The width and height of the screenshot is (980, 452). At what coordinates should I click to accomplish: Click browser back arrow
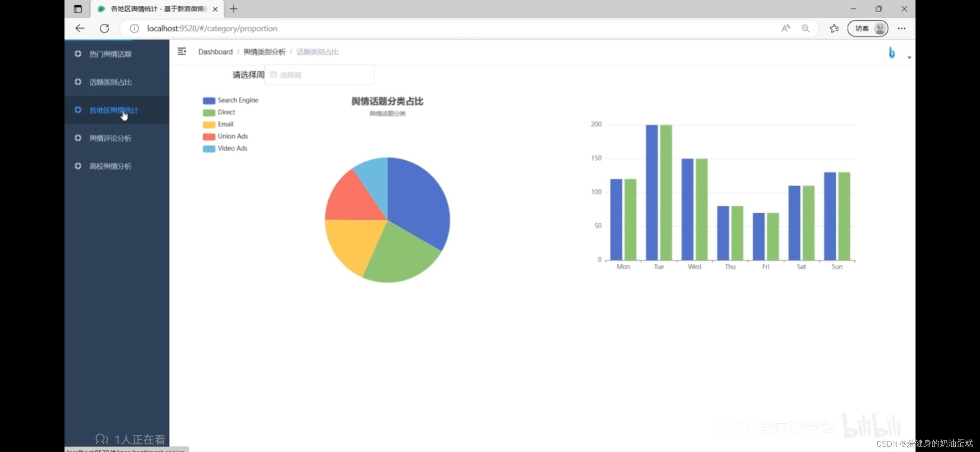click(80, 28)
